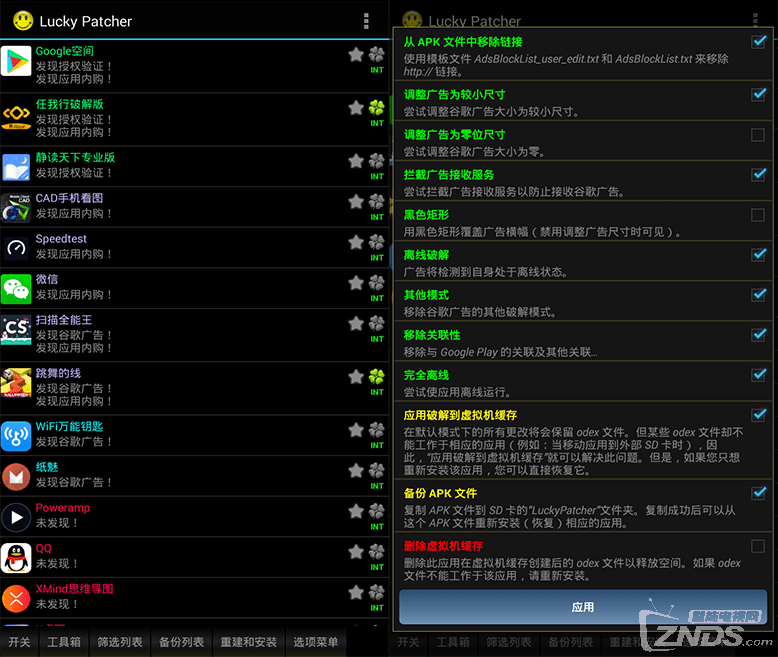
Task: Click the star icon for 扫描全能王
Action: click(x=356, y=323)
